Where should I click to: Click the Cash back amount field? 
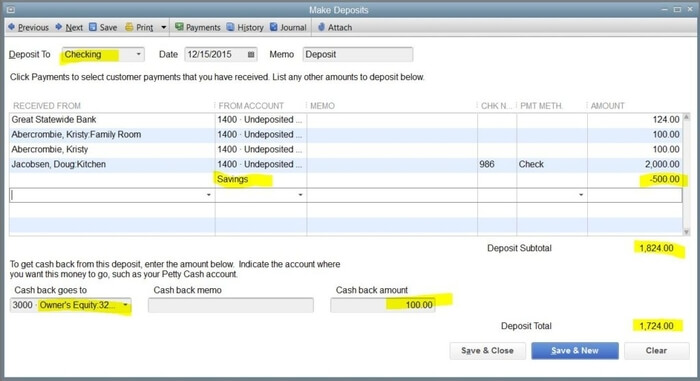tap(383, 305)
